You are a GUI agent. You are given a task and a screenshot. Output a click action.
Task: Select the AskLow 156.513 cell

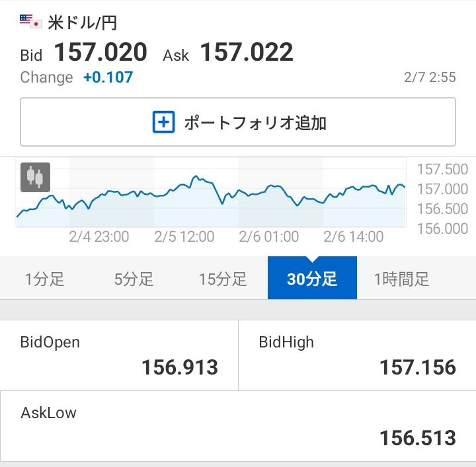coord(238,426)
